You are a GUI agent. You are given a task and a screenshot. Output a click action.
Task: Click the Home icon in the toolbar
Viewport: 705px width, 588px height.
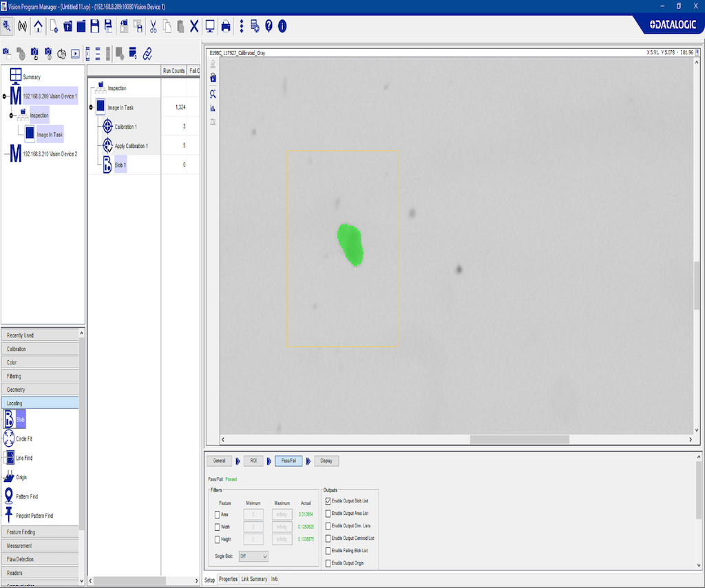pyautogui.click(x=38, y=26)
